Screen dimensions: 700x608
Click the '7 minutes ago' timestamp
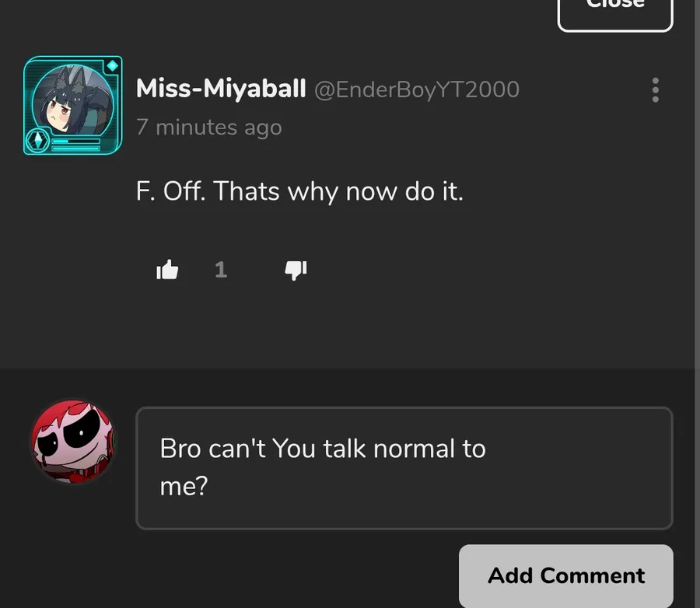(x=209, y=128)
